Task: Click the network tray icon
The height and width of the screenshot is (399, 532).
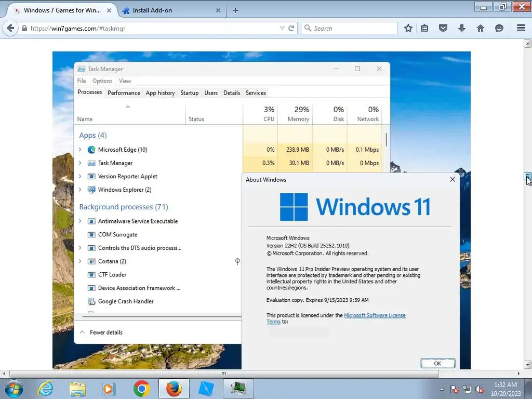Action: pyautogui.click(x=467, y=389)
